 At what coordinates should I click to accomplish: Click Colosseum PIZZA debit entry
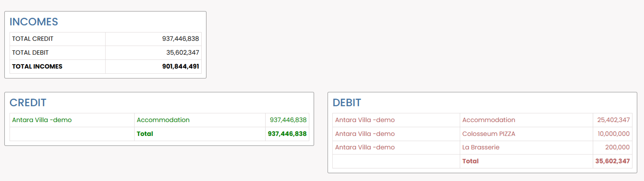[488, 134]
